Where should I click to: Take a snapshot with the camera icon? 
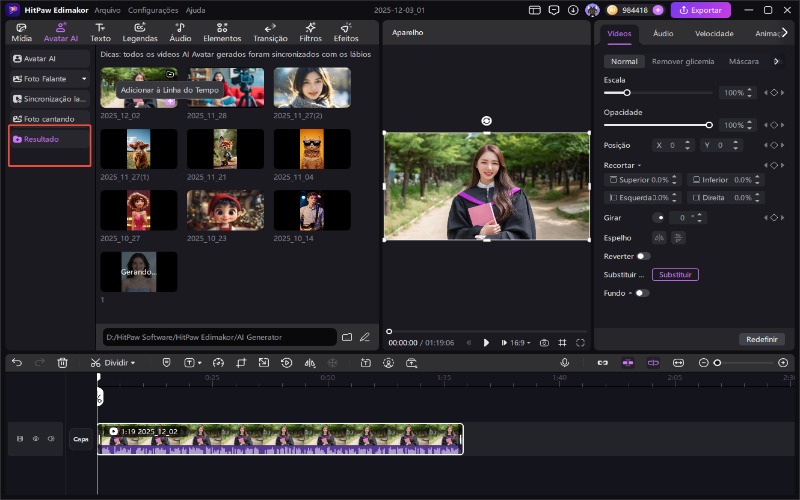544,342
